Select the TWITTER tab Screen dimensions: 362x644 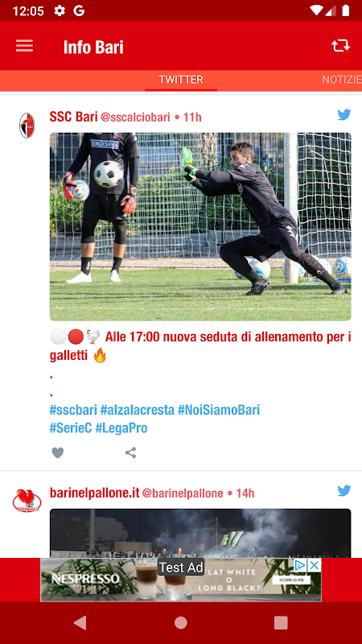pyautogui.click(x=181, y=80)
